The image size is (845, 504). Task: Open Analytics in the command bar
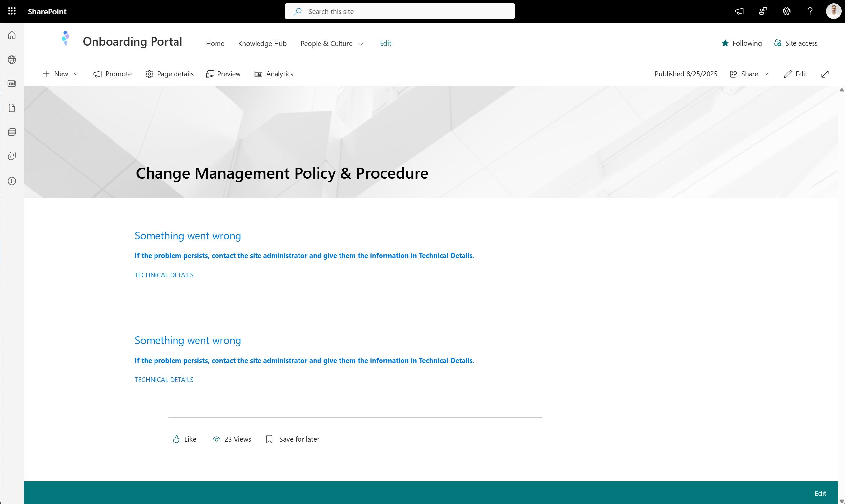coord(274,74)
